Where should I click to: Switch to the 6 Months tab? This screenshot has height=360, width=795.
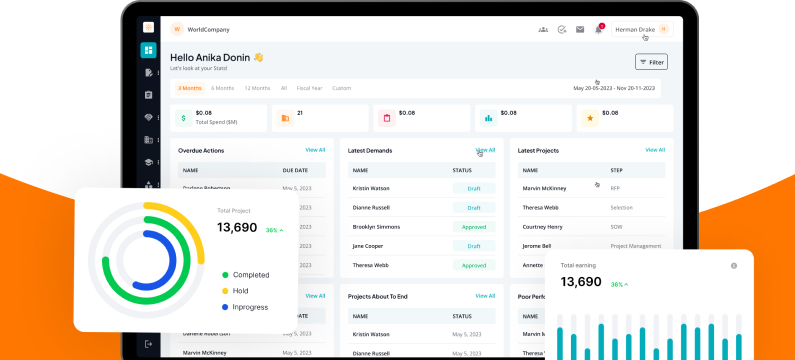point(223,88)
